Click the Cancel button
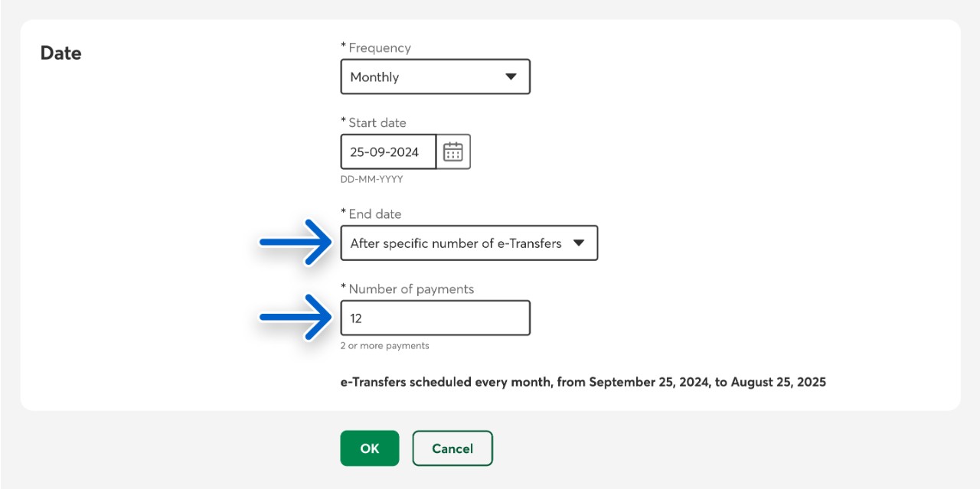 [452, 448]
